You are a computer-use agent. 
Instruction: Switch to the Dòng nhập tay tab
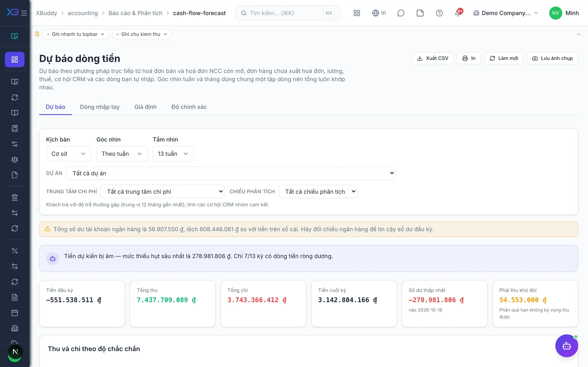[100, 107]
